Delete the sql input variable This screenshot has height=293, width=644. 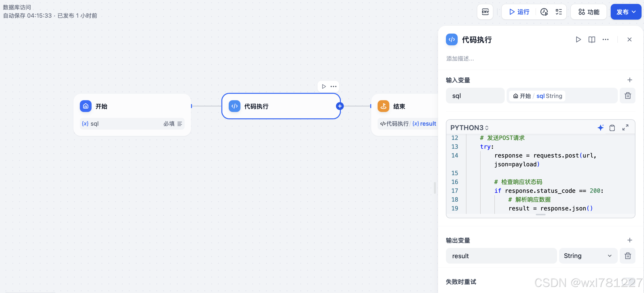click(x=628, y=96)
